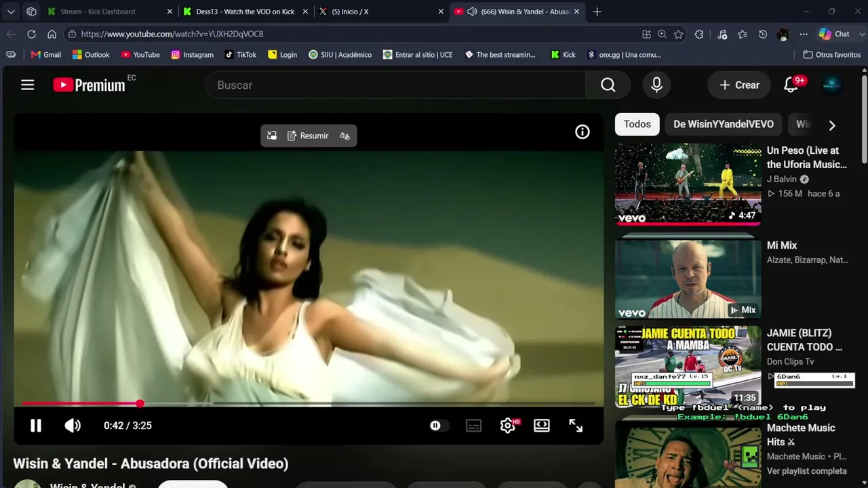The image size is (868, 488).
Task: Mute tab audio via speaker icon
Action: pyautogui.click(x=471, y=12)
